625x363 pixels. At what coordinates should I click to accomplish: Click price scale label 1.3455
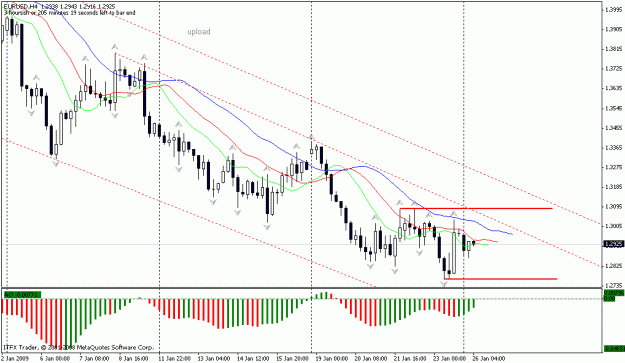click(614, 128)
